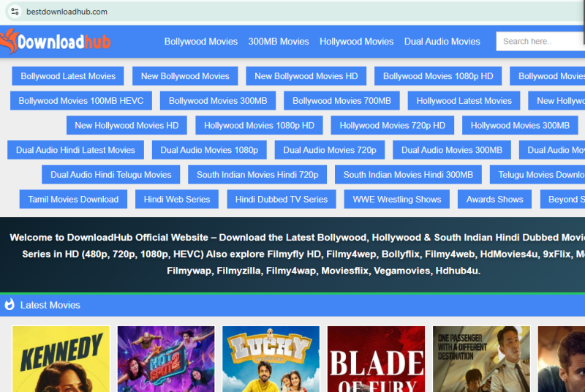585x392 pixels.
Task: Open New Hollywood Movies HD
Action: pos(127,125)
